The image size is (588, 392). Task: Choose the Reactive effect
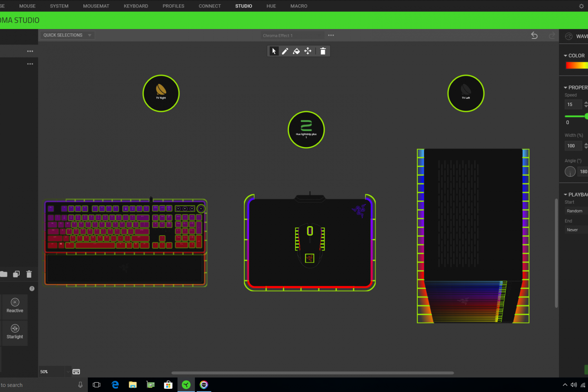[x=15, y=306]
